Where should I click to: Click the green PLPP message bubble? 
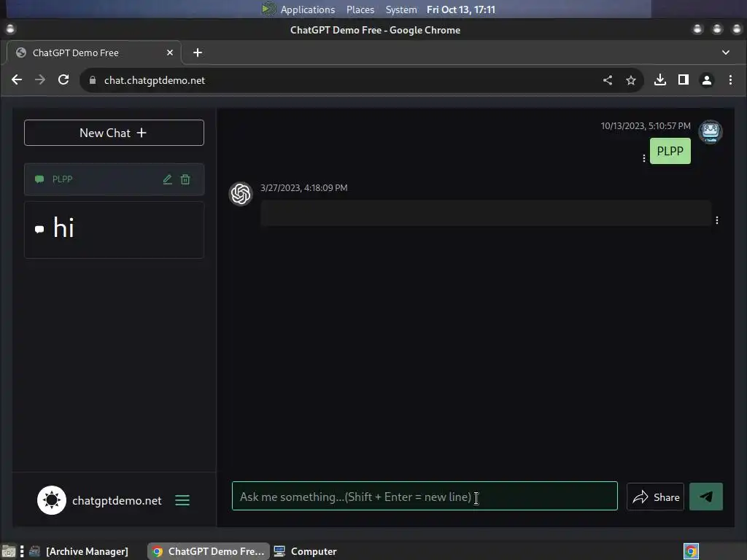670,151
